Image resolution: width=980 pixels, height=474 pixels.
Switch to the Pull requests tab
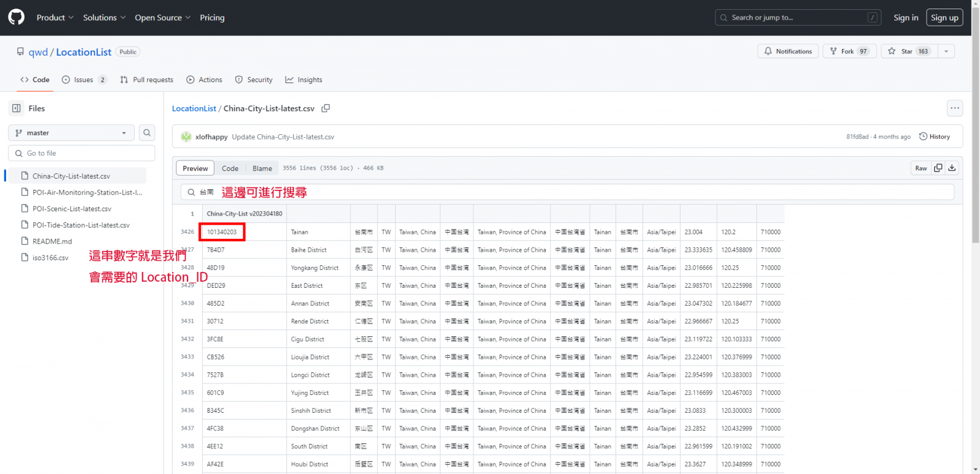pyautogui.click(x=147, y=80)
